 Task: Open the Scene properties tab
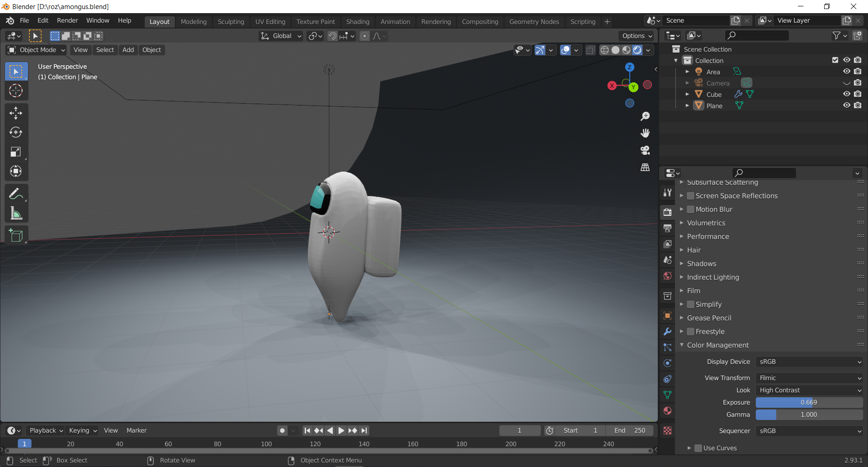[x=667, y=260]
